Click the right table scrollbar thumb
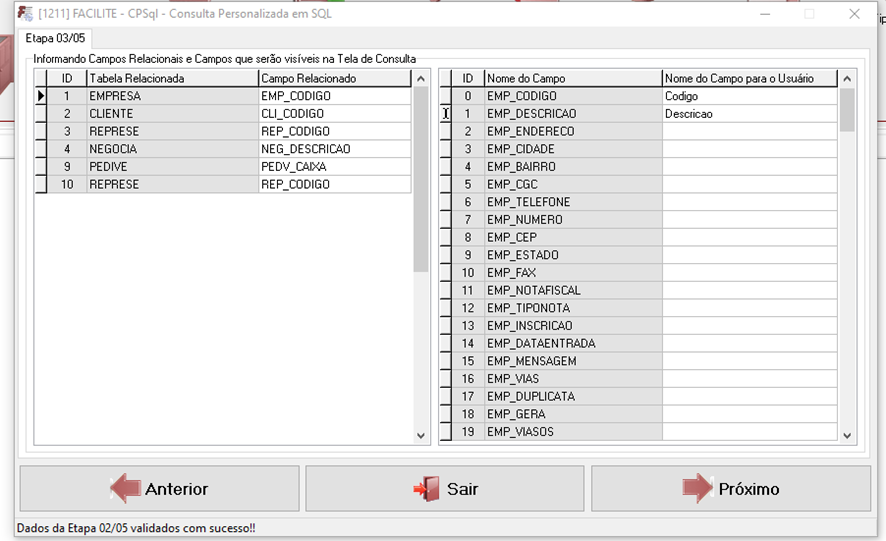The height and width of the screenshot is (541, 886). point(846,110)
